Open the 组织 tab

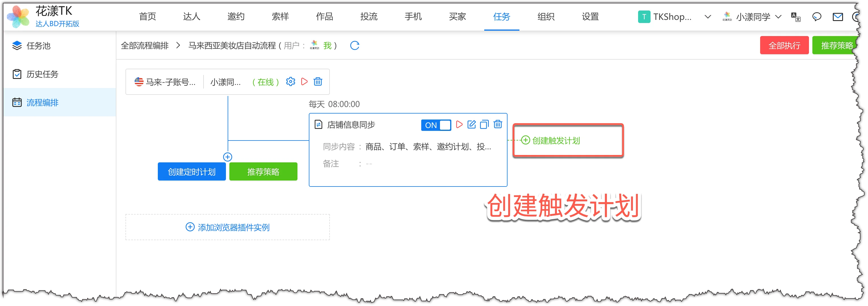pyautogui.click(x=546, y=16)
